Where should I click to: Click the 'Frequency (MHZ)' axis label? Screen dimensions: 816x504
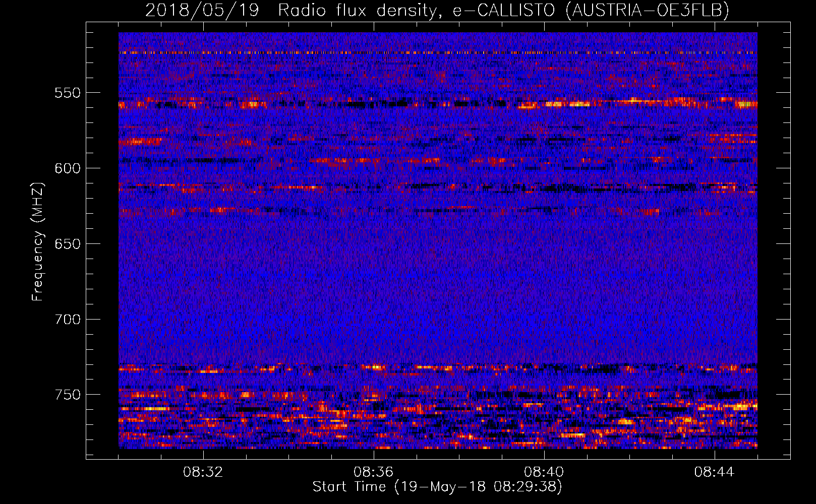(38, 241)
